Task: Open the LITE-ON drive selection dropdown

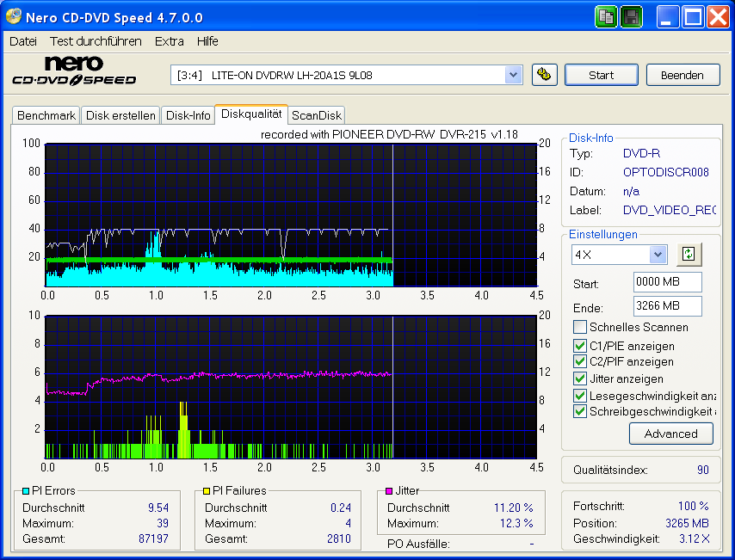Action: click(514, 75)
